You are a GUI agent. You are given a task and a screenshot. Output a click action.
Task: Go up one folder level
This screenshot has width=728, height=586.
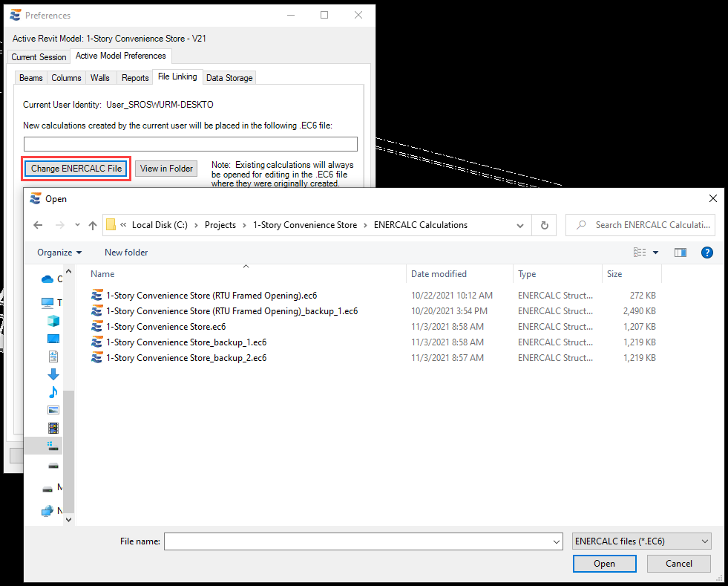[93, 225]
